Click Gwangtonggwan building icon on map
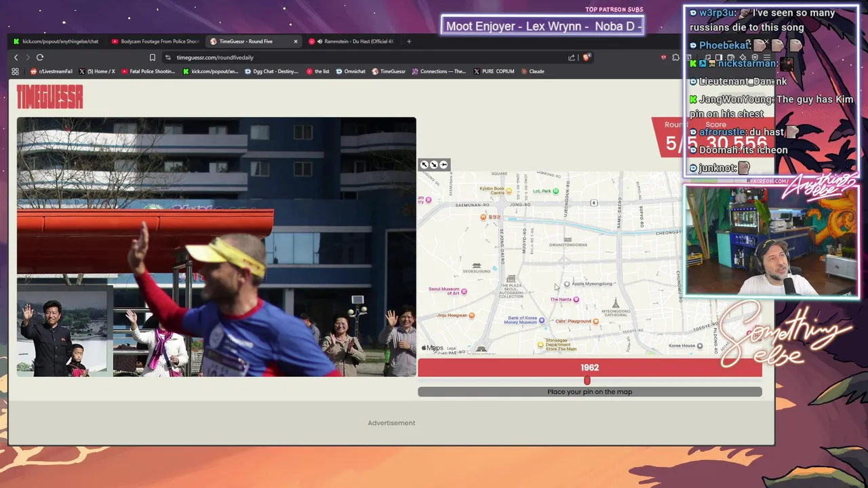The width and height of the screenshot is (868, 488). pos(568,239)
